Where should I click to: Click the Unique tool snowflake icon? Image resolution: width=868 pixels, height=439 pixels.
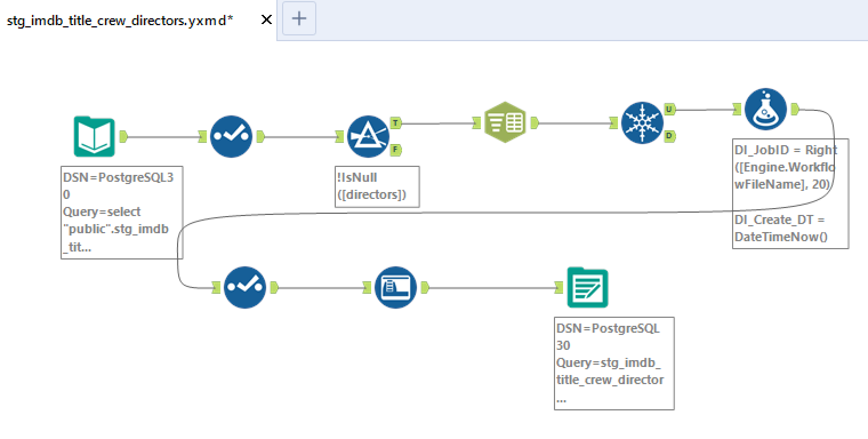point(642,122)
